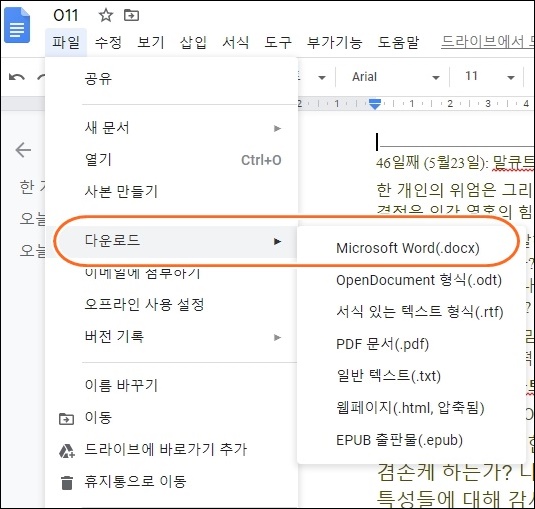Expand the 새 문서 submenu
535x509 pixels.
[x=171, y=128]
